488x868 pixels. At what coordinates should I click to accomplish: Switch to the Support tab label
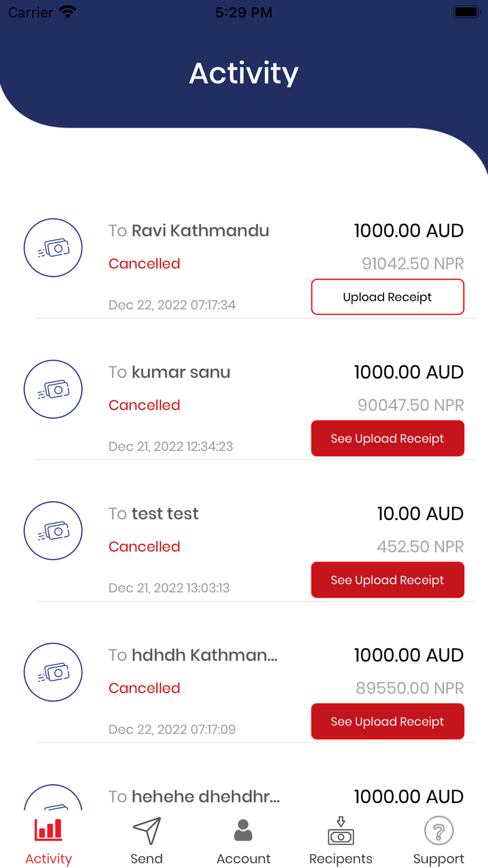(x=439, y=859)
